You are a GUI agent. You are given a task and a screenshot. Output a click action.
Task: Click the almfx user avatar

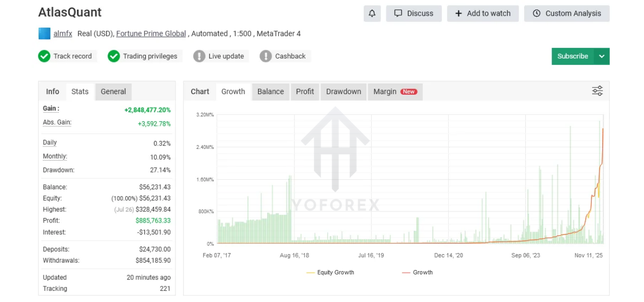tap(44, 34)
